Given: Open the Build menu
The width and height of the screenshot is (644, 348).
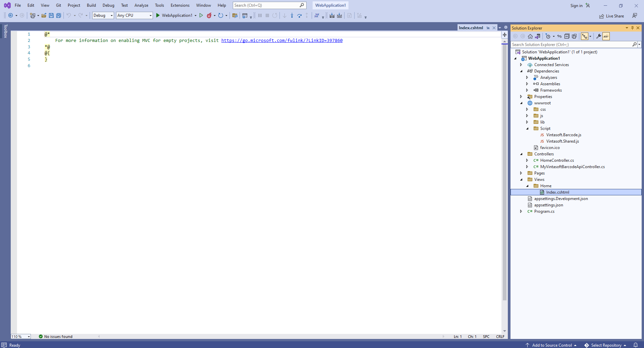Looking at the screenshot, I should point(91,5).
